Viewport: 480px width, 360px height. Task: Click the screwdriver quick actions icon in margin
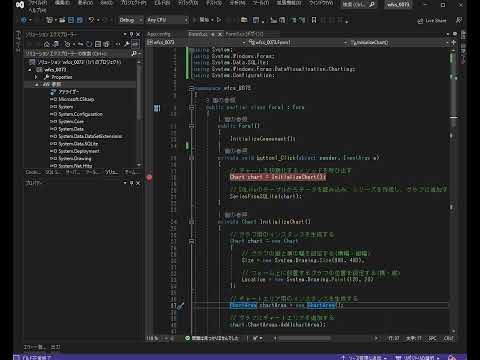(x=180, y=306)
